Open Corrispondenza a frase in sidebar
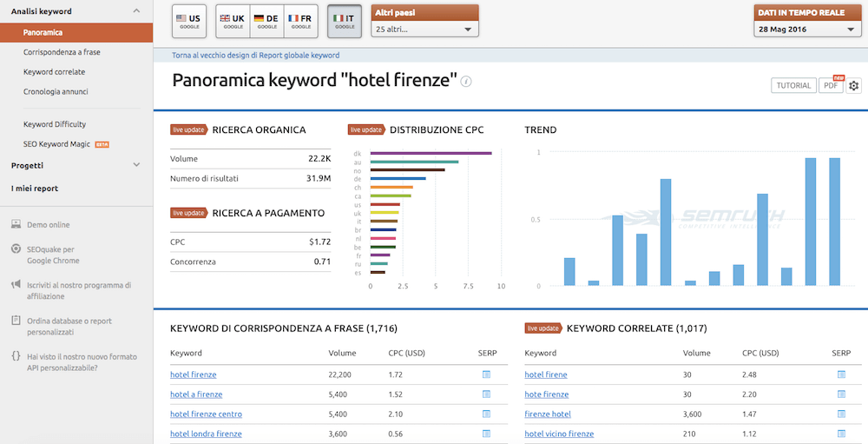This screenshot has width=868, height=444. 62,52
